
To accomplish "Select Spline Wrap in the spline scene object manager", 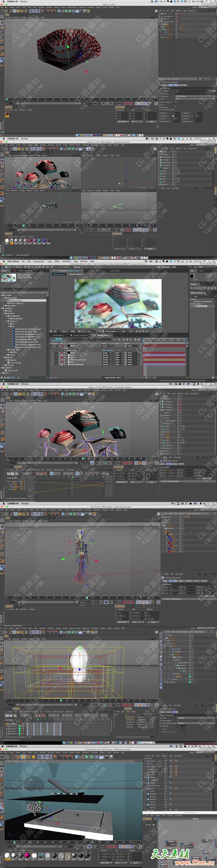I will point(183,663).
